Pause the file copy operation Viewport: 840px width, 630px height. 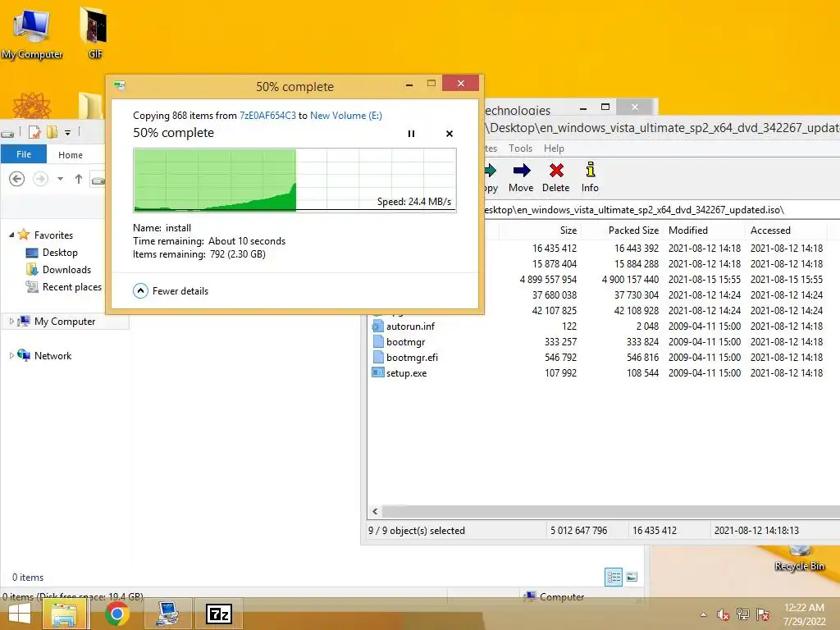[x=412, y=134]
